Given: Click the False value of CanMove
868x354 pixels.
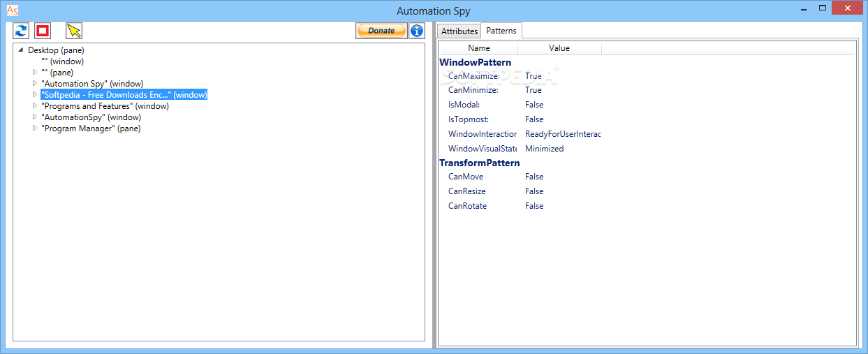Looking at the screenshot, I should (x=534, y=177).
